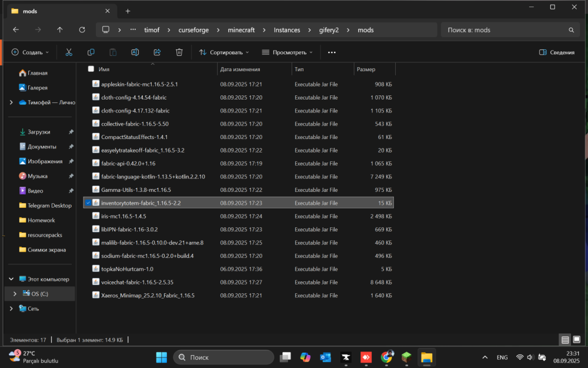
Task: Click the Rename icon in toolbar
Action: [x=135, y=52]
